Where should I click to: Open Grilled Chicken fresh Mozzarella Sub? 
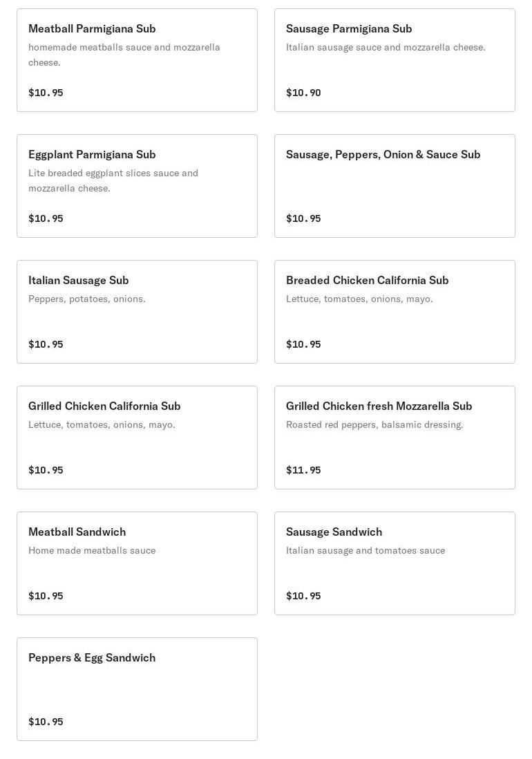395,438
